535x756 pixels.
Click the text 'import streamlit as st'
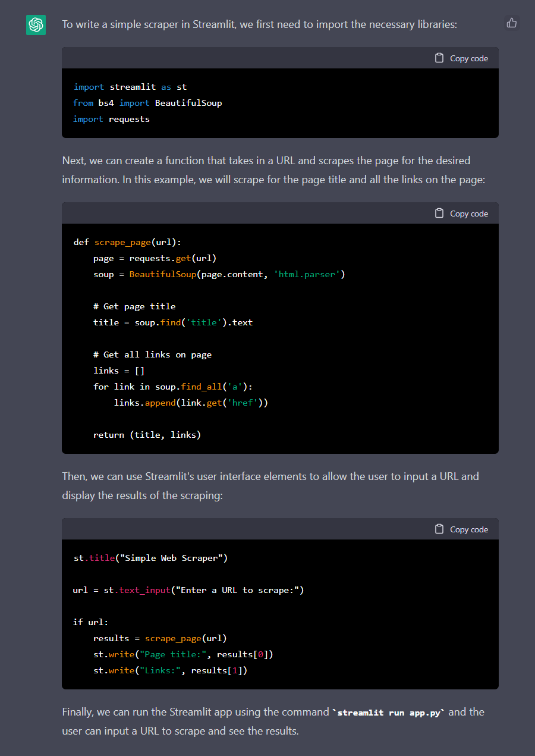click(x=130, y=87)
